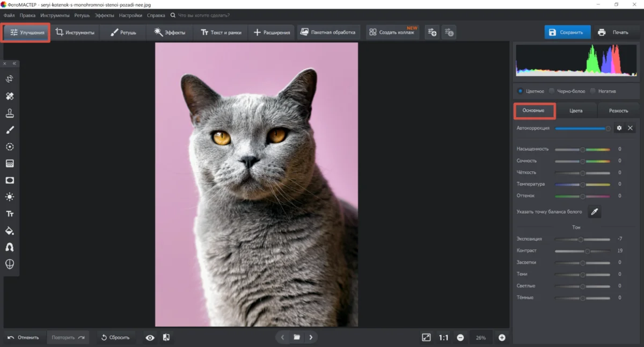Choose the sun-shaped lighting tool
Image resolution: width=644 pixels, height=347 pixels.
[10, 197]
